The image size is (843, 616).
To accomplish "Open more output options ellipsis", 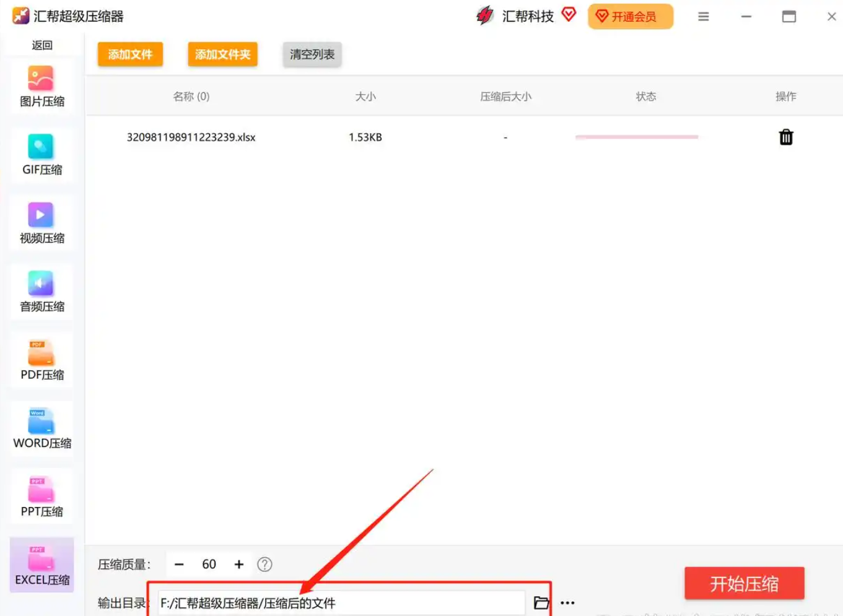I will point(567,602).
